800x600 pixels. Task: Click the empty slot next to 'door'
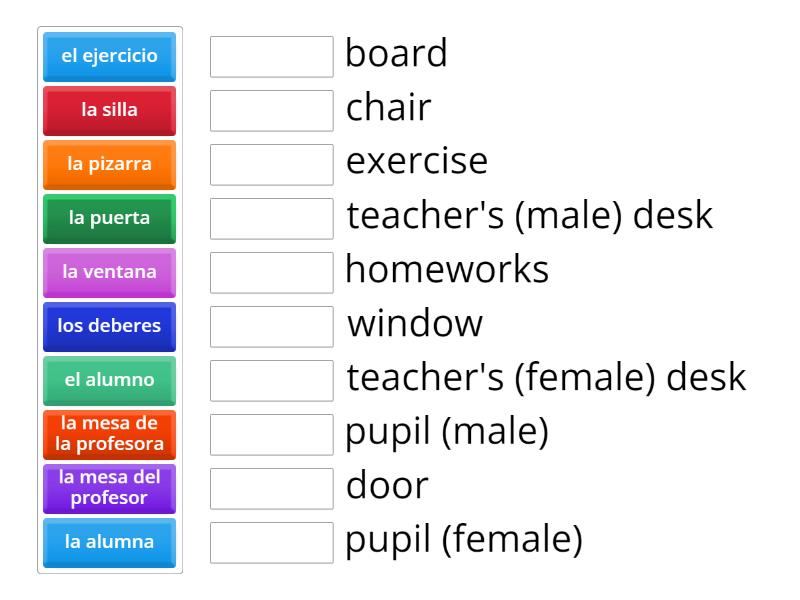[272, 489]
